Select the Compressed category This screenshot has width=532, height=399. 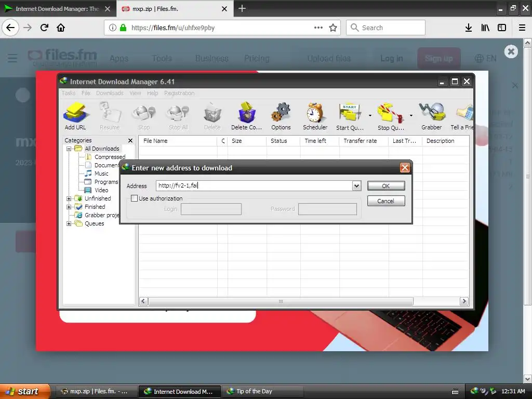pyautogui.click(x=110, y=157)
